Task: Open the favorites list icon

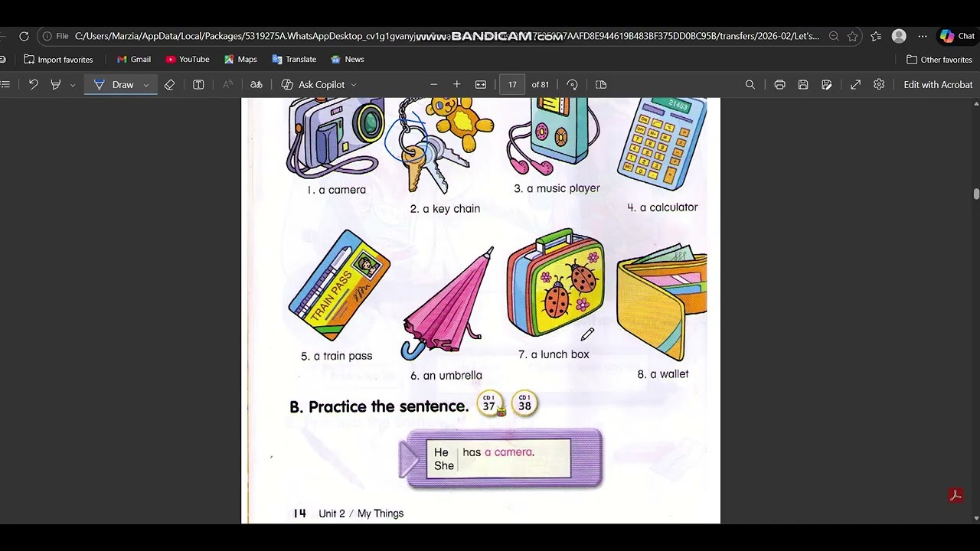Action: click(x=876, y=36)
